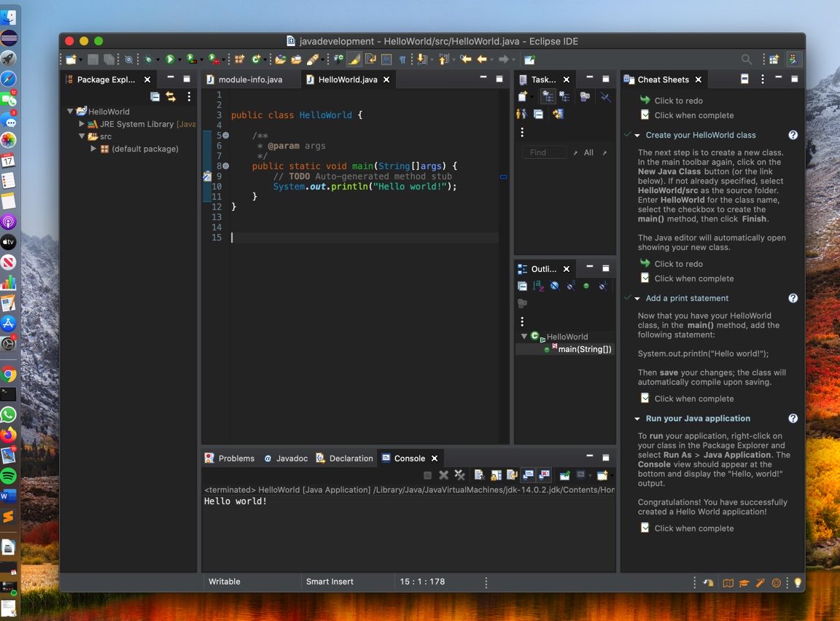Screen dimensions: 840x621
Task: Click the Pin Console icon
Action: [565, 474]
